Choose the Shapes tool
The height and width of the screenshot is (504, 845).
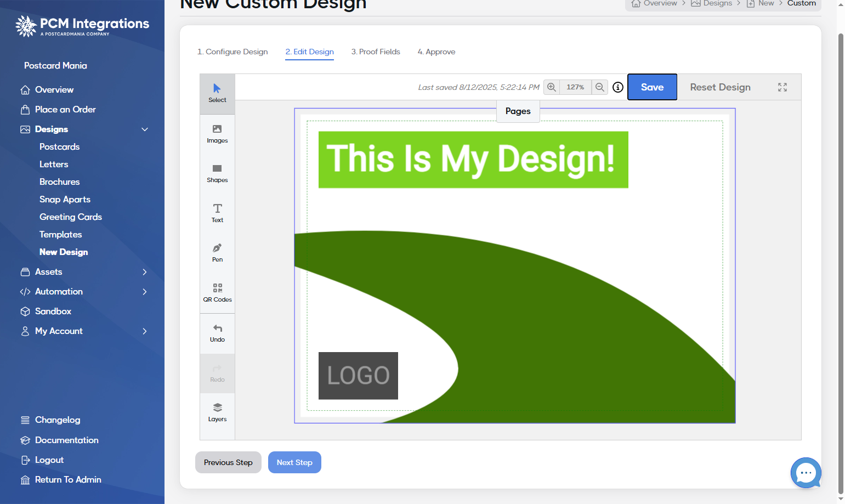tap(217, 173)
